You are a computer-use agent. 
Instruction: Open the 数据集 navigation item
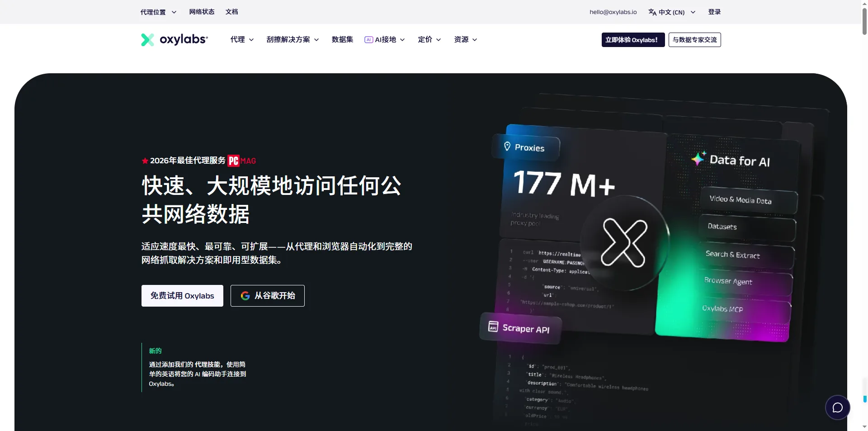pyautogui.click(x=342, y=40)
